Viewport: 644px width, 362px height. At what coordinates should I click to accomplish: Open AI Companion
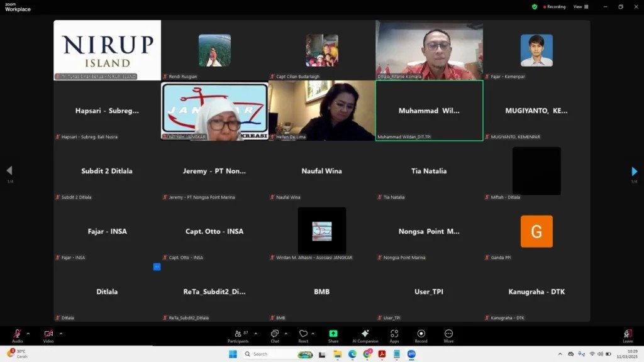tap(365, 336)
